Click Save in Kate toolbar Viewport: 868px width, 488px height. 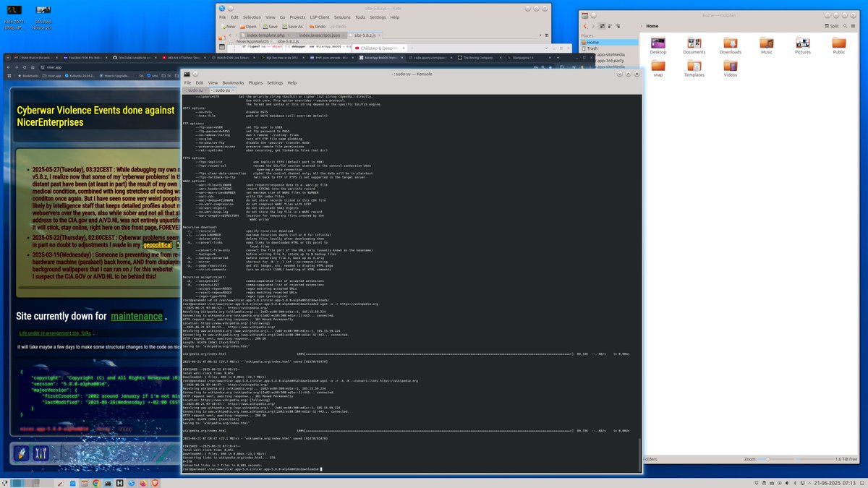point(269,26)
